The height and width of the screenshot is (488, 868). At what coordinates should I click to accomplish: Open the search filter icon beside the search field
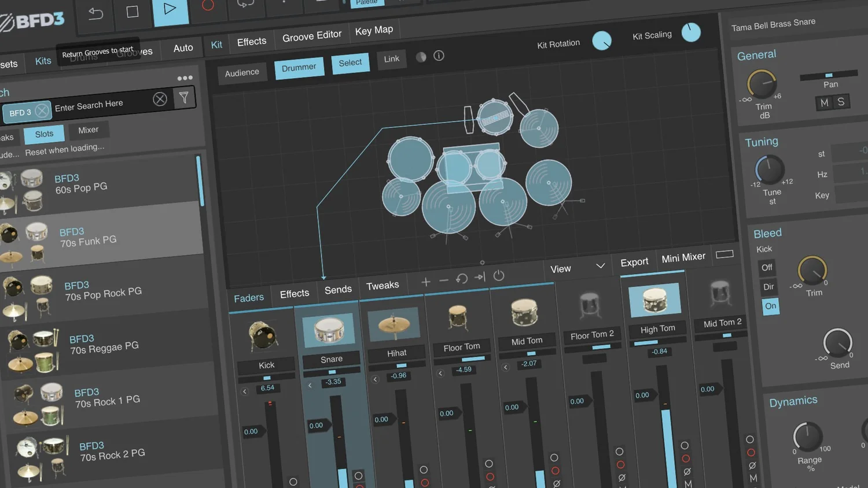[184, 98]
